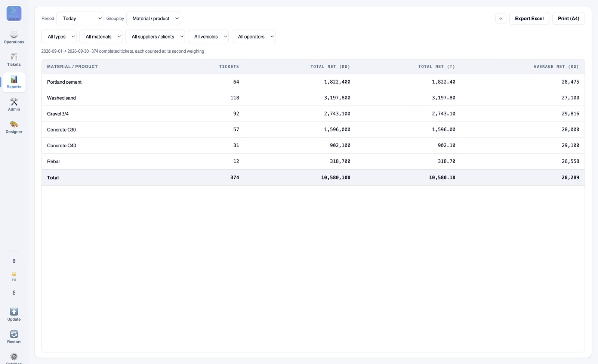Screen dimensions: 598x364
Task: Click the Material / Product column header
Action: point(72,67)
